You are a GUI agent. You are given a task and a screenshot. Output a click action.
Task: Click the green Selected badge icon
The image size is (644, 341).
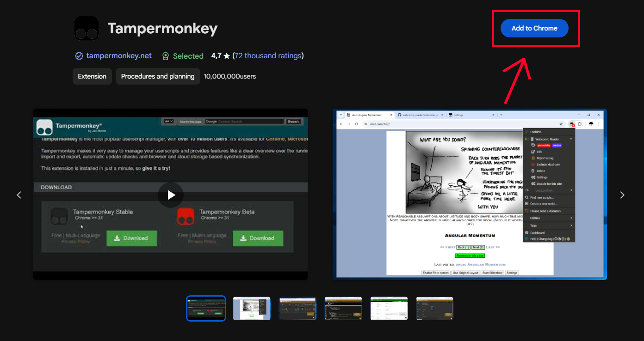[x=166, y=56]
